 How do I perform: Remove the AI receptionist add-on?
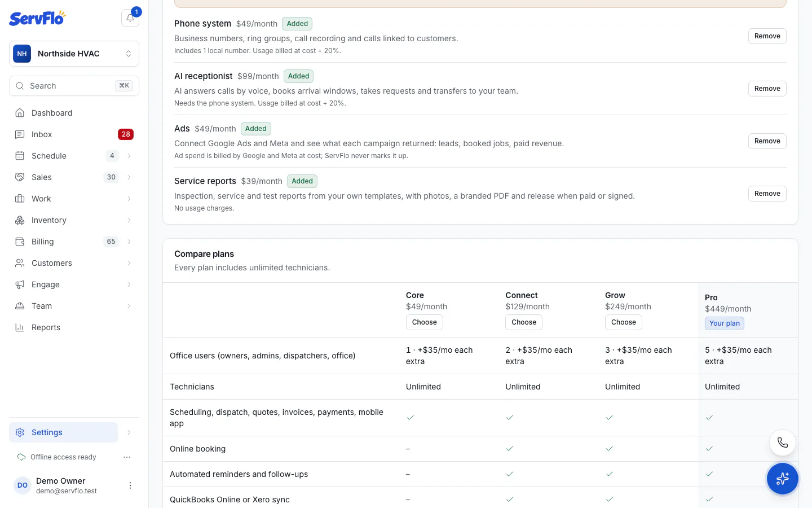tap(767, 89)
